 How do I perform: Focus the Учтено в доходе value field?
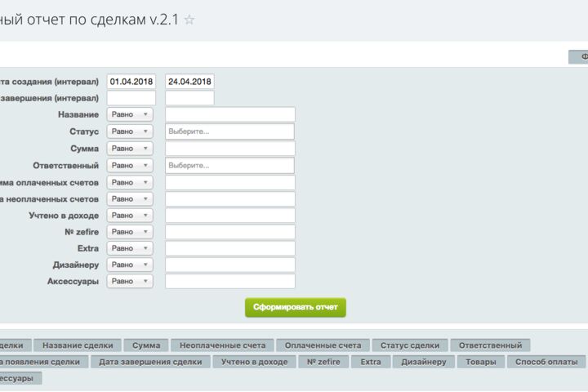point(229,216)
